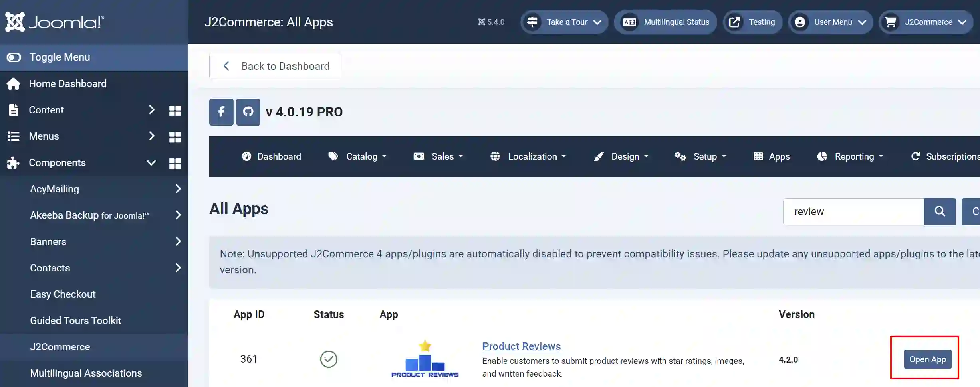
Task: Click the App ID column header
Action: pyautogui.click(x=249, y=314)
